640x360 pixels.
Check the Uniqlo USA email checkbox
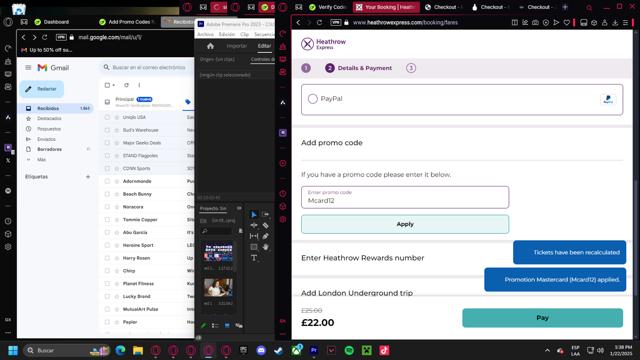pos(107,117)
